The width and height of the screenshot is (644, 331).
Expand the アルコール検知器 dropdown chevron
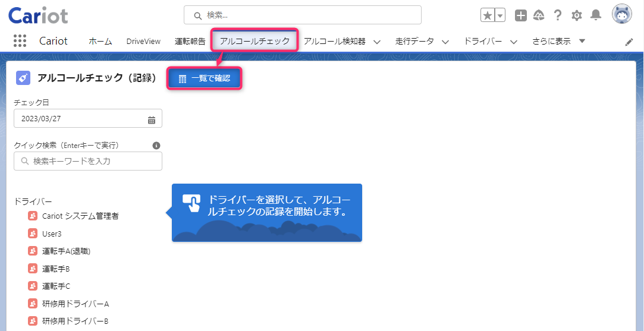(376, 42)
